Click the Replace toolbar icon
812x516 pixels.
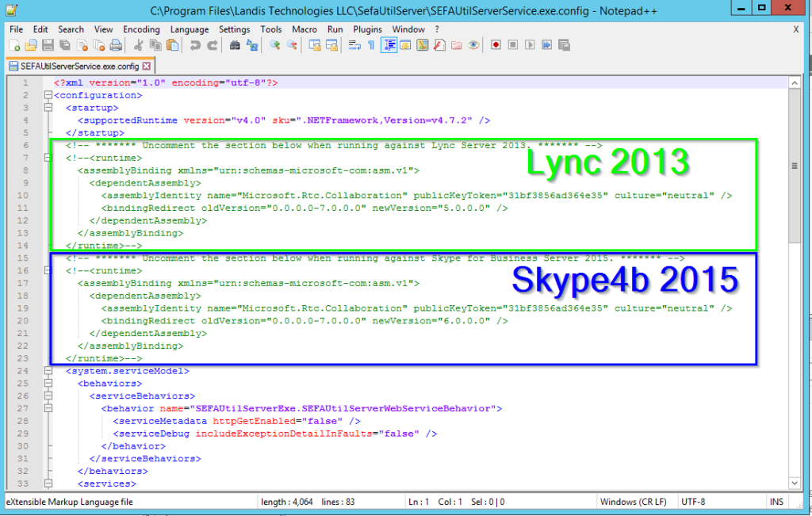(251, 45)
